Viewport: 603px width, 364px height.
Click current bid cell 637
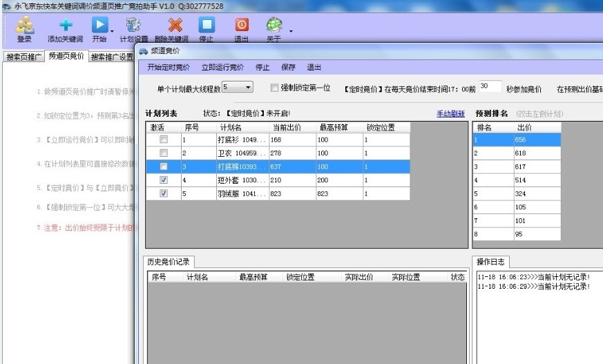292,166
